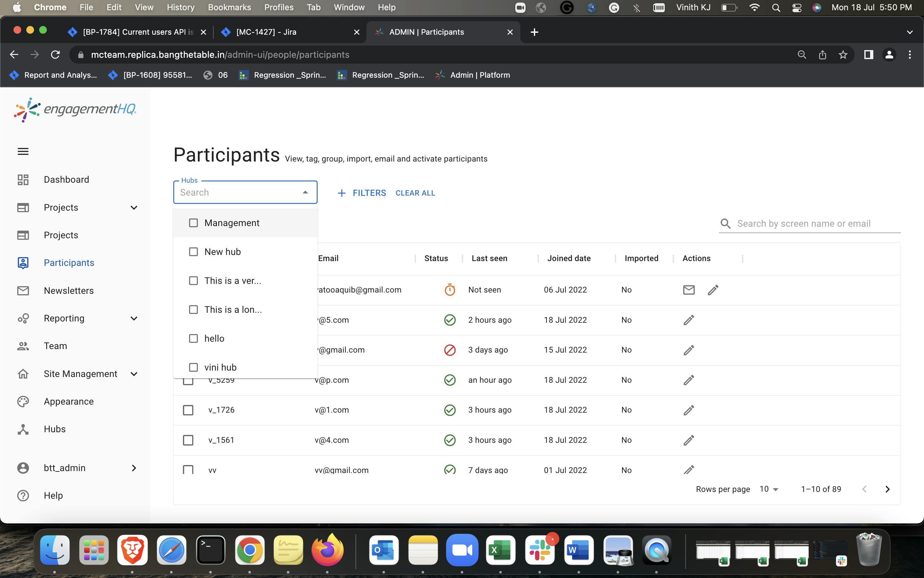924x578 pixels.
Task: Expand the Reporting sidebar menu
Action: (x=134, y=319)
